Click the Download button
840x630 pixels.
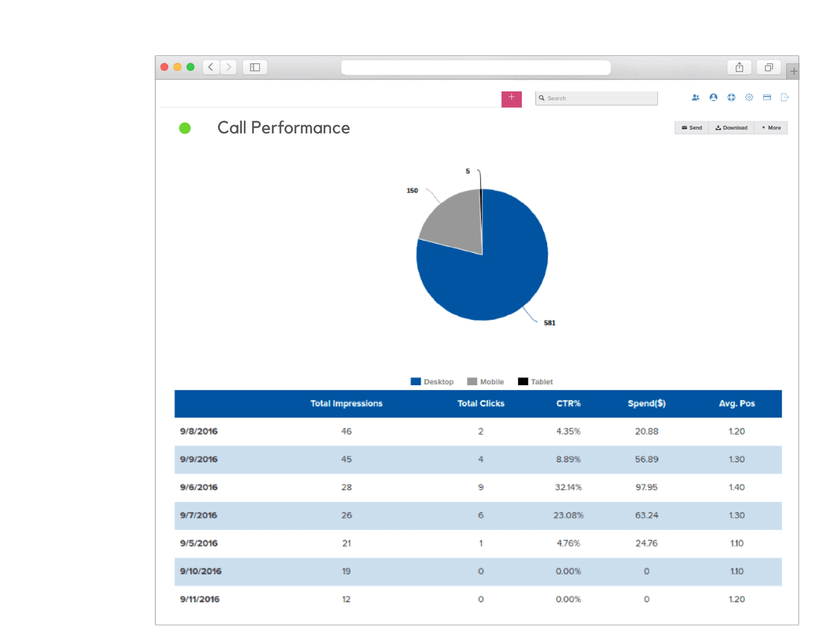tap(731, 127)
